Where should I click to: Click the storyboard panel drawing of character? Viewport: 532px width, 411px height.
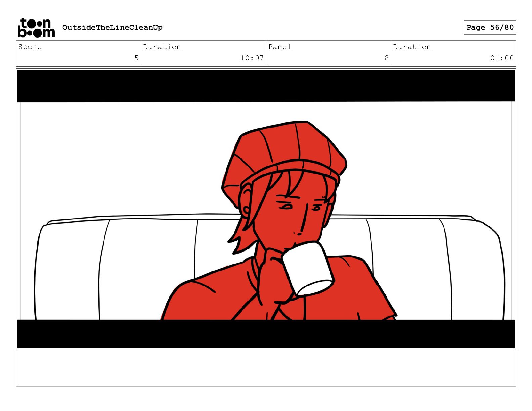[266, 209]
